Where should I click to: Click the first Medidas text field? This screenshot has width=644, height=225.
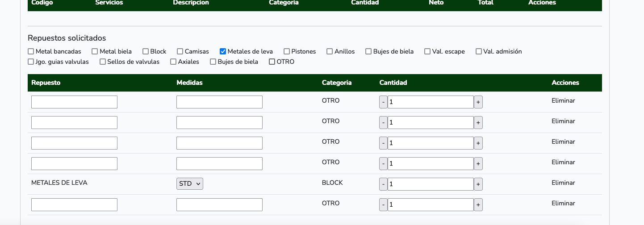[x=219, y=102]
